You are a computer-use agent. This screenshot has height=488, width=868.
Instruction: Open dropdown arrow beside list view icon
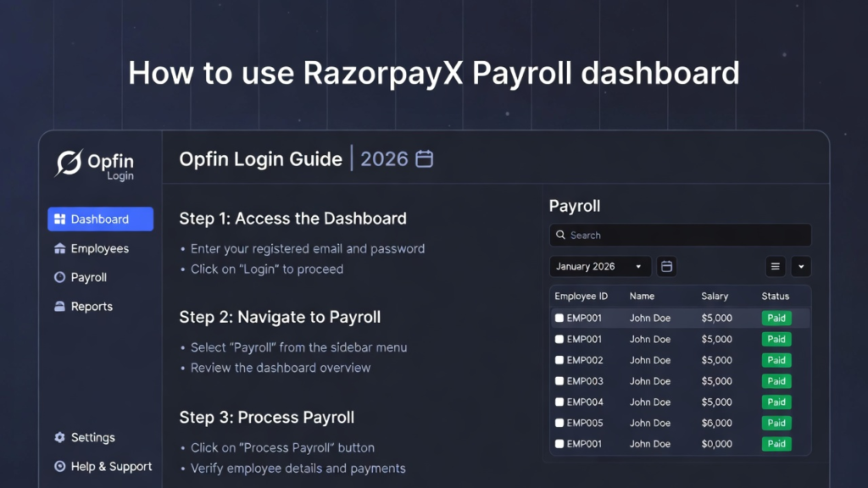pos(801,267)
